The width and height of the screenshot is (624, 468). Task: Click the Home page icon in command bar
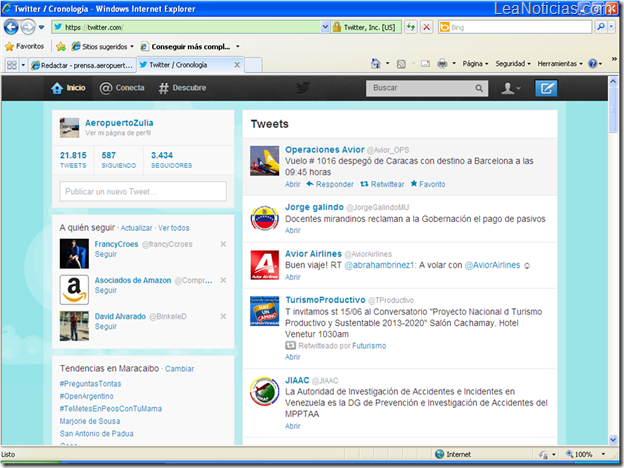[x=376, y=64]
